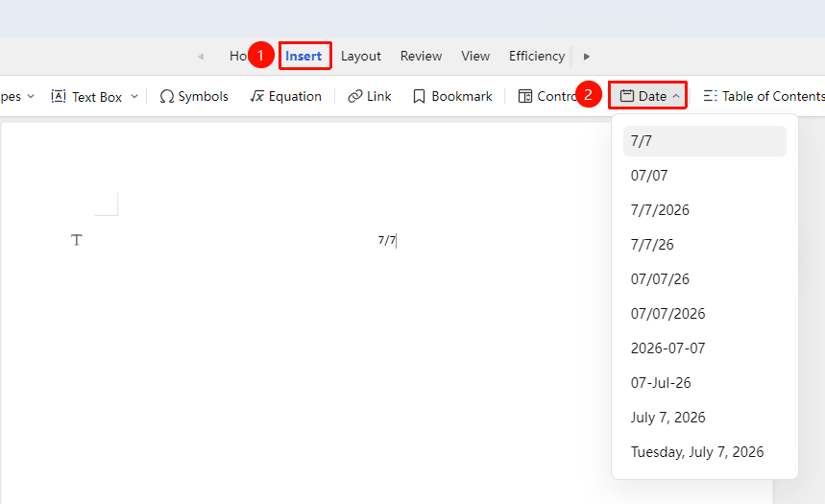This screenshot has width=825, height=504.
Task: Insert an Equation via fx icon
Action: click(x=256, y=96)
